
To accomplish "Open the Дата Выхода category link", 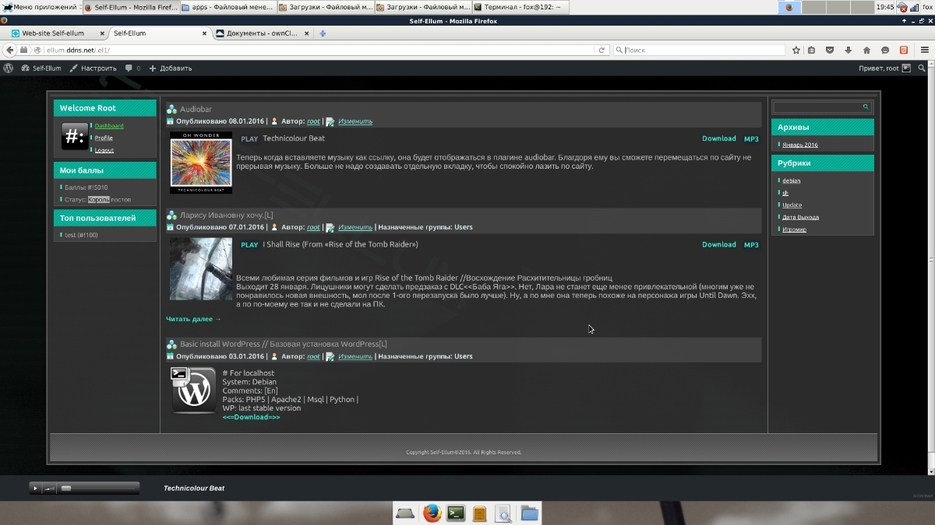I will 800,217.
